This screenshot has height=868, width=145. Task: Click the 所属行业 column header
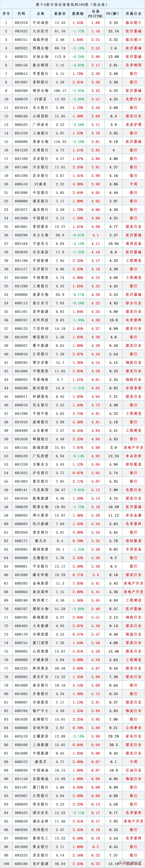point(133,14)
